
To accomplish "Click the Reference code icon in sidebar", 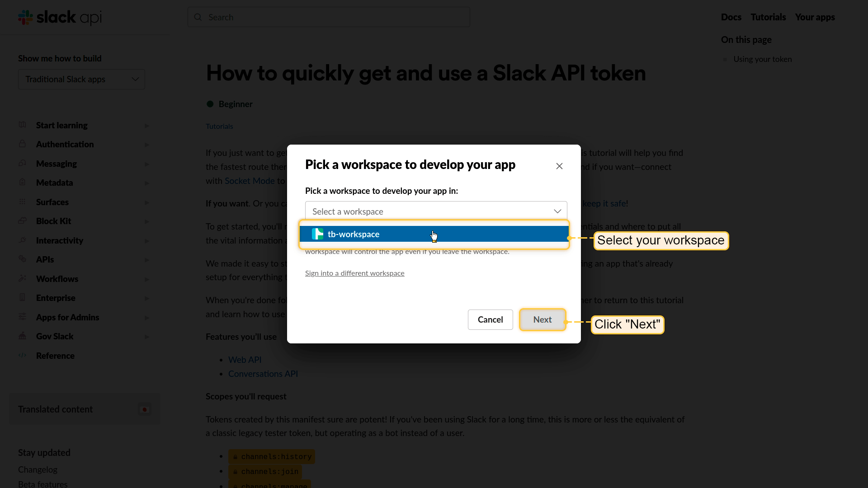I will (x=22, y=356).
